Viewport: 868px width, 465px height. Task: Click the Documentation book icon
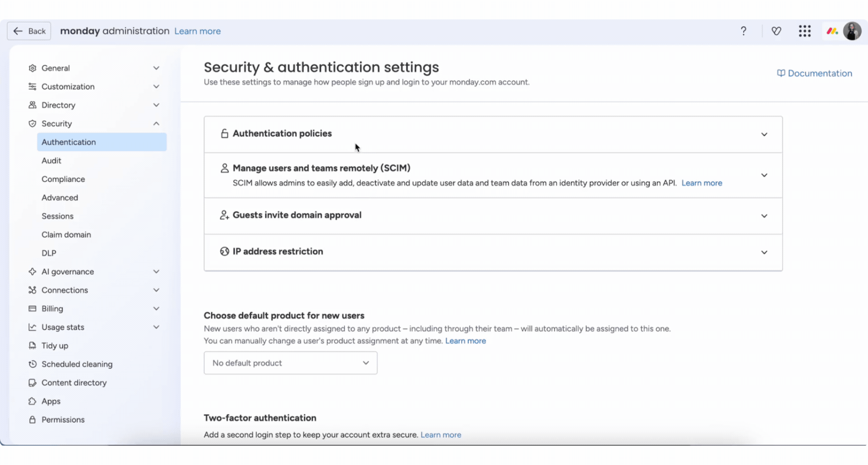(781, 73)
